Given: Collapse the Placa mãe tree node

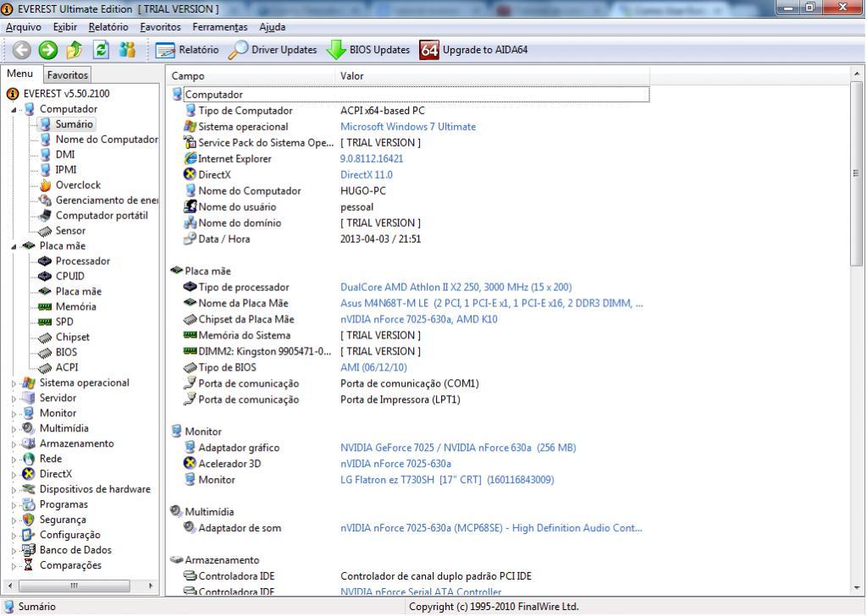Looking at the screenshot, I should click(x=14, y=246).
